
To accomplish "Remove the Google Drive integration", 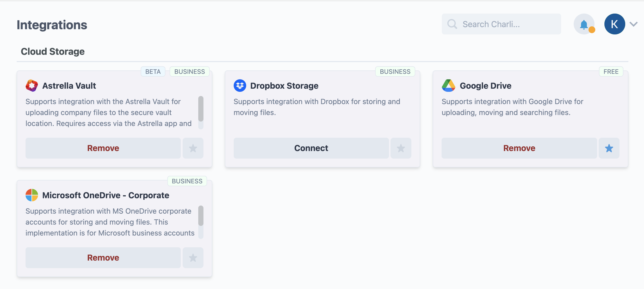I will coord(519,148).
